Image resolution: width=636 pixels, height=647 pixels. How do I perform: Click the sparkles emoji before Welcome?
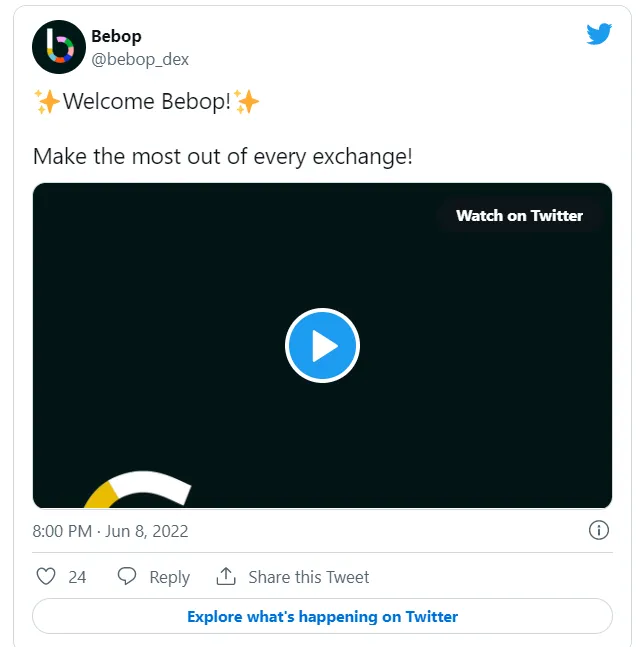(x=47, y=102)
